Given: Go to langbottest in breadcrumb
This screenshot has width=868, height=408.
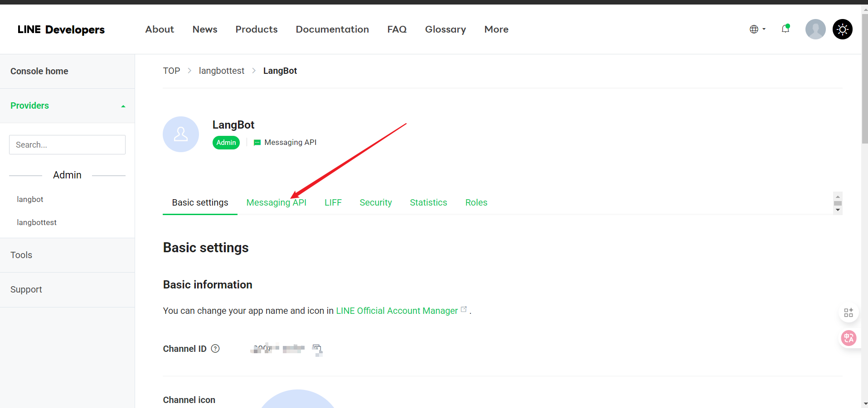Looking at the screenshot, I should coord(221,71).
